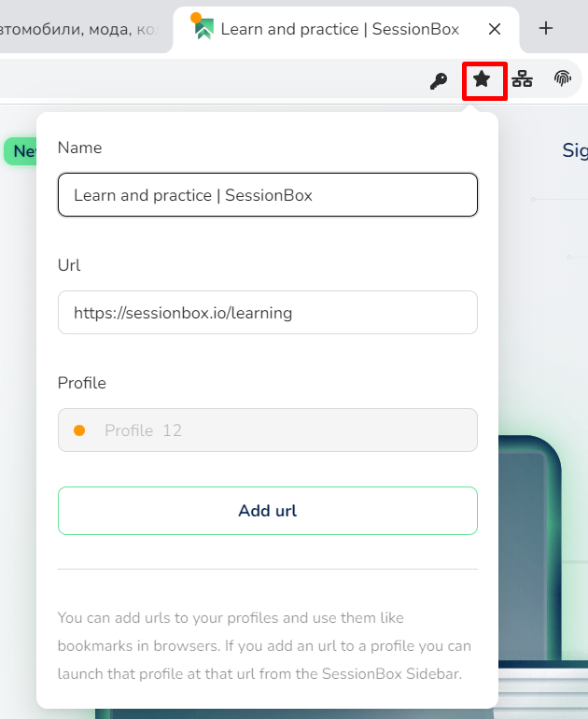Click into the Url input field
The height and width of the screenshot is (719, 588).
click(x=268, y=313)
